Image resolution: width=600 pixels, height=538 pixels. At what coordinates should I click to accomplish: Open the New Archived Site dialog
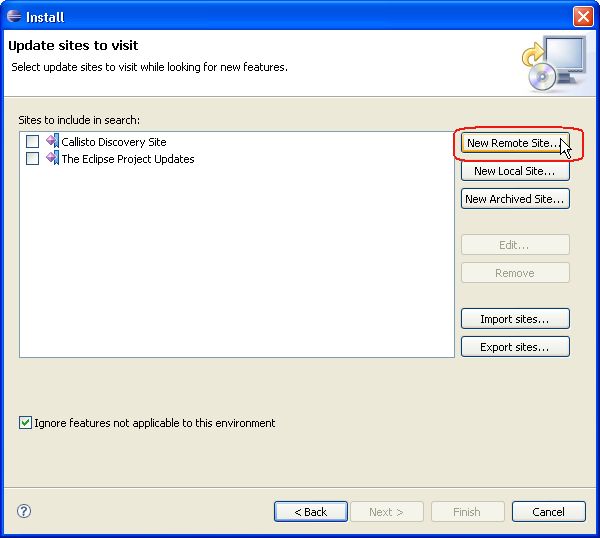coord(515,199)
